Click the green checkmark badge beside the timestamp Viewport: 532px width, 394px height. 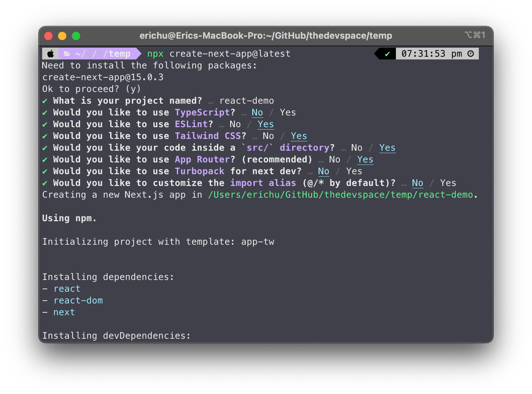click(387, 54)
